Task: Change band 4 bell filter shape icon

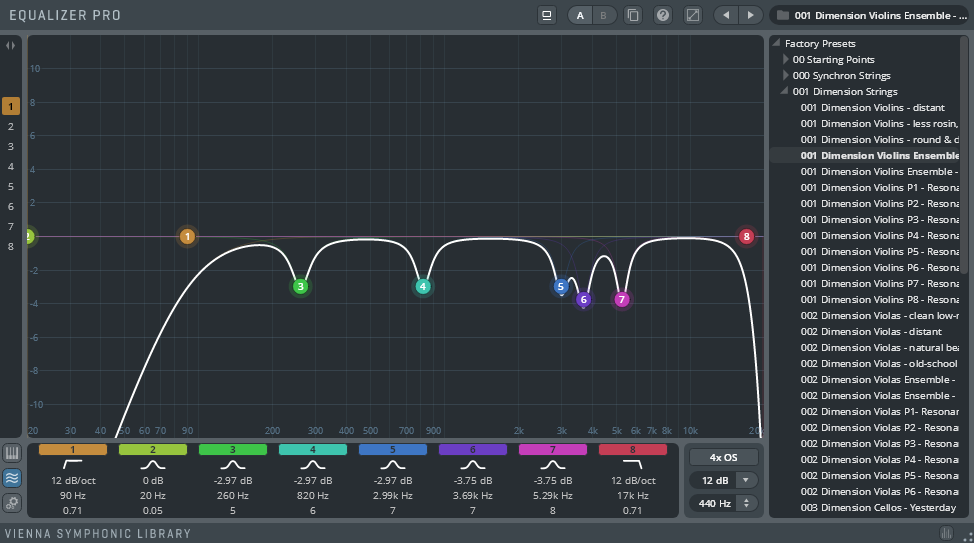Action: click(312, 464)
